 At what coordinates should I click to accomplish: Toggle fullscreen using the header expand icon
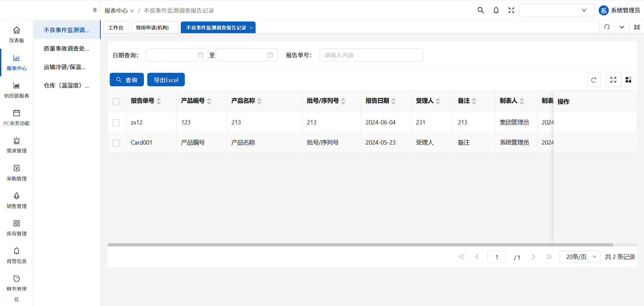(511, 10)
